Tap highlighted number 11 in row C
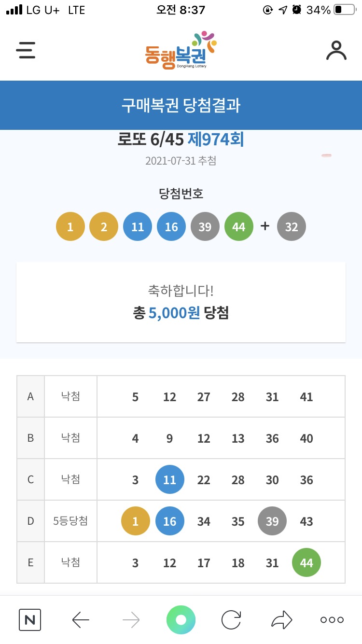 tap(170, 480)
